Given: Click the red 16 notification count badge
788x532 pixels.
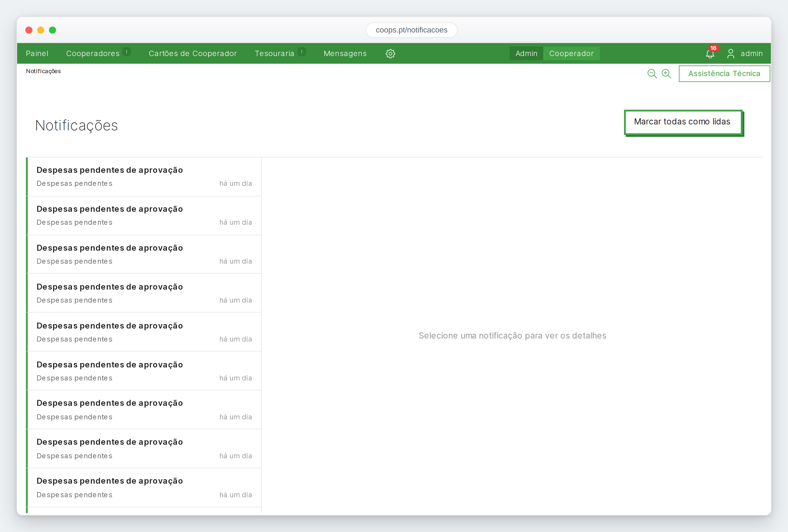Looking at the screenshot, I should pyautogui.click(x=713, y=48).
